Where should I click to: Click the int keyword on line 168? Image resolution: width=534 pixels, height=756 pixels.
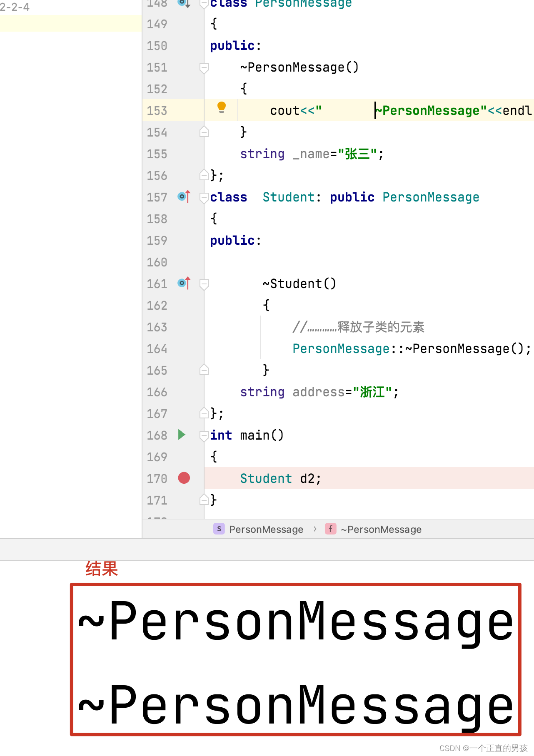221,435
